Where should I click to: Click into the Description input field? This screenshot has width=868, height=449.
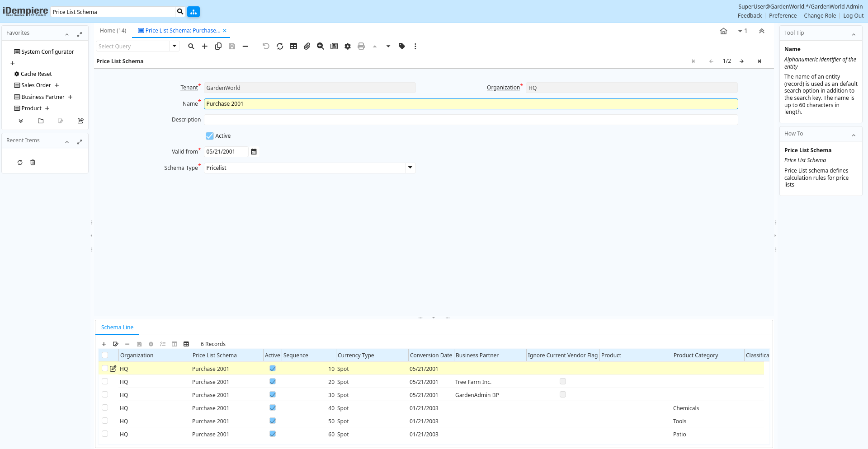coord(471,120)
